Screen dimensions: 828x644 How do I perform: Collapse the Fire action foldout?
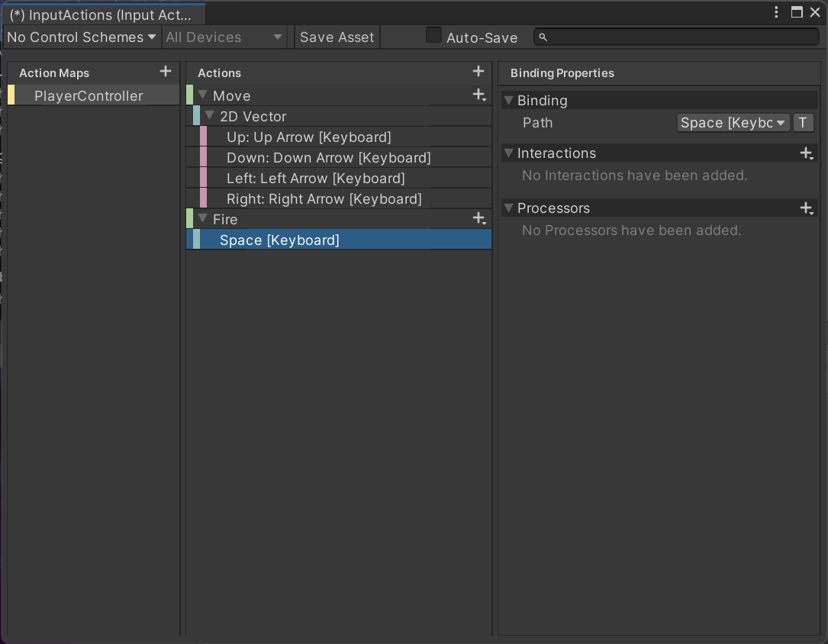click(x=203, y=218)
